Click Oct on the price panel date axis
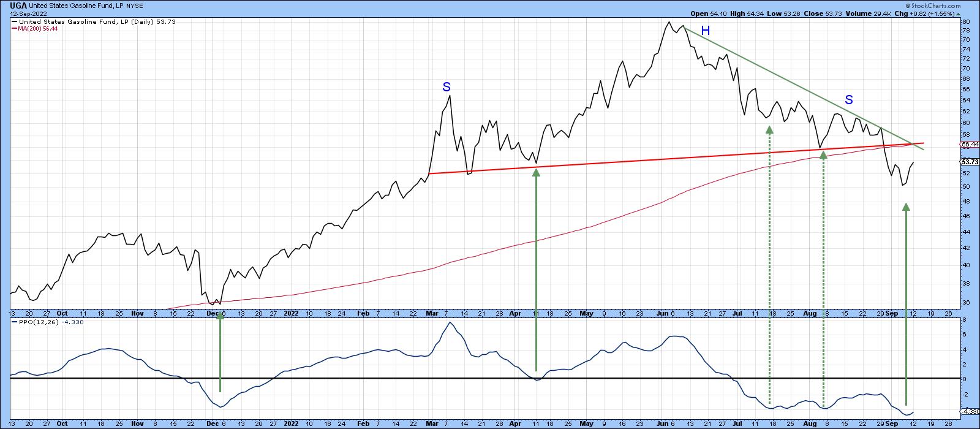980x429 pixels. click(62, 313)
